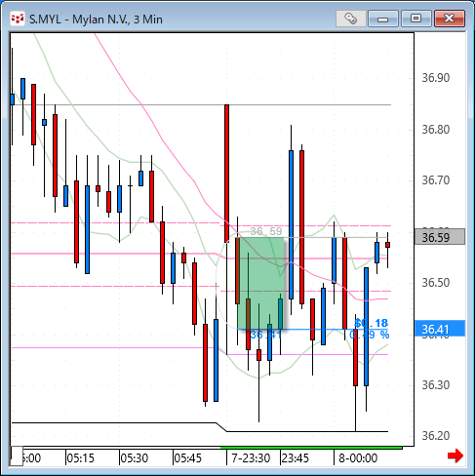Image resolution: width=475 pixels, height=476 pixels.
Task: Click the green session bar above time axis
Action: tap(311, 448)
